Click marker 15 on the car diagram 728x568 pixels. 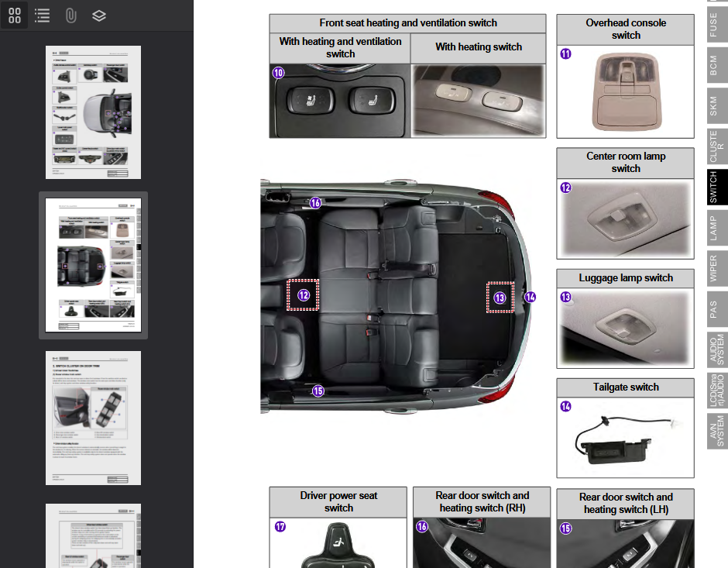pyautogui.click(x=318, y=391)
